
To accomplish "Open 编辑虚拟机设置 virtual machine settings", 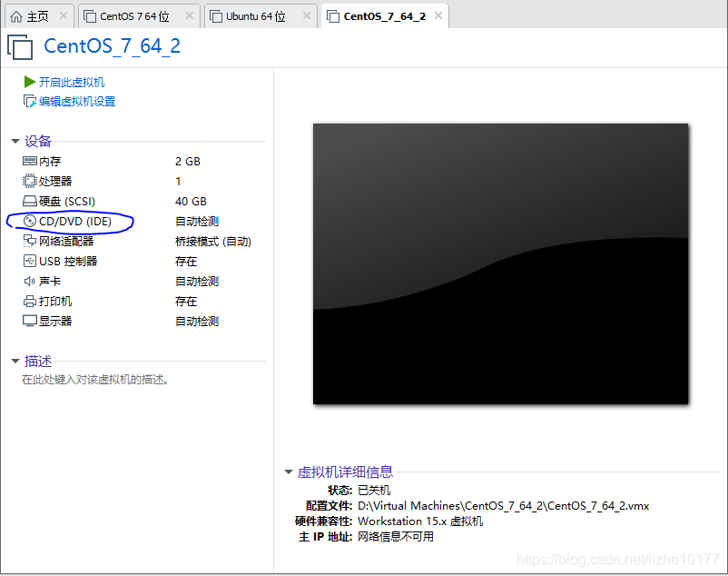I will [x=77, y=101].
